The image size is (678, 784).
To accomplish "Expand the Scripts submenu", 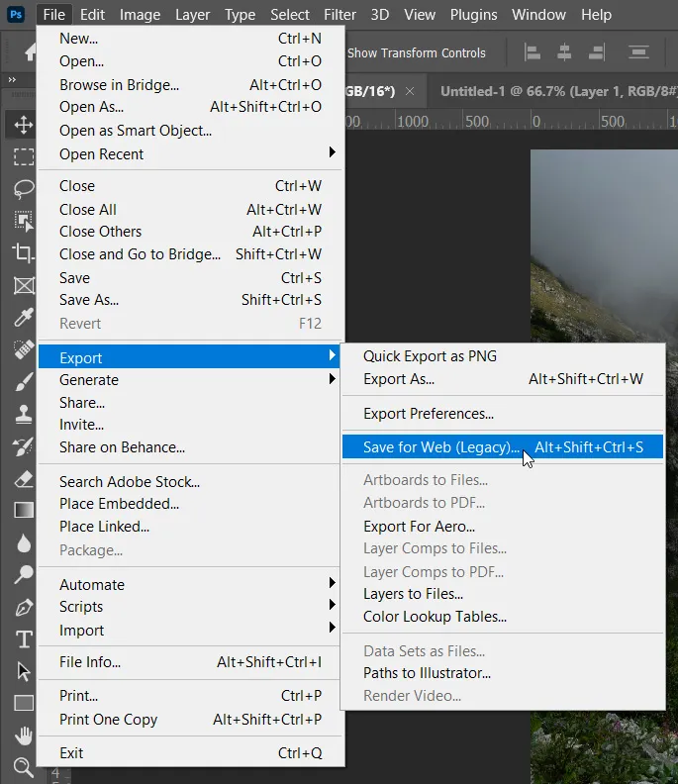I will [190, 607].
